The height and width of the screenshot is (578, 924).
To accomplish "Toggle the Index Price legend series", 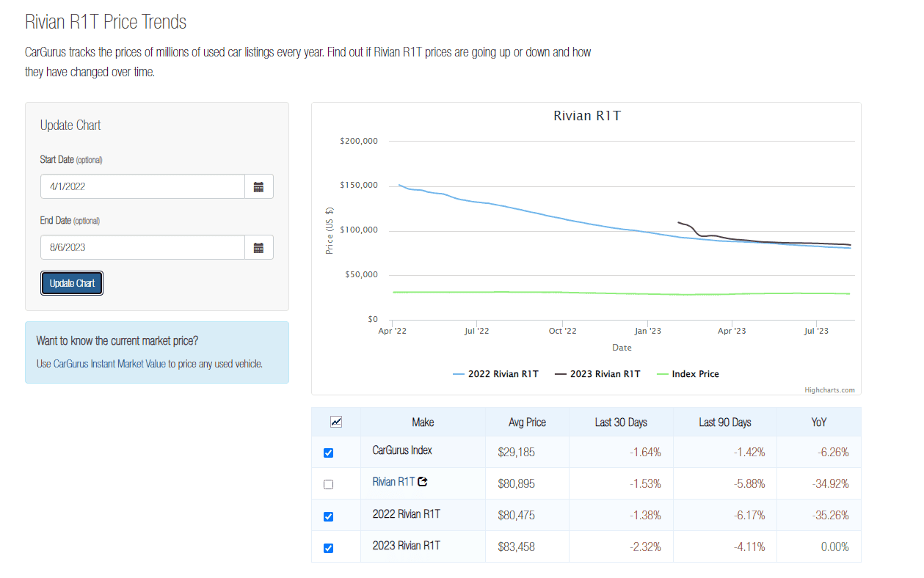I will 688,374.
